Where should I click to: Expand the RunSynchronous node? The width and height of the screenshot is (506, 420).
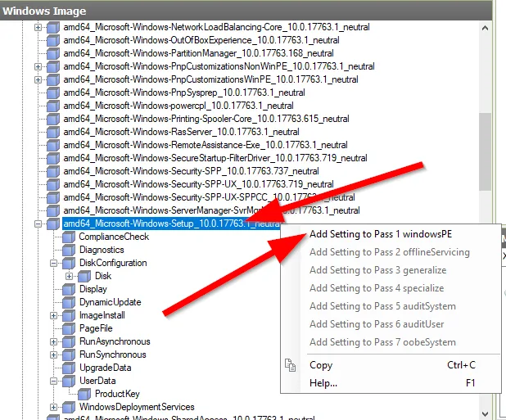(53, 355)
